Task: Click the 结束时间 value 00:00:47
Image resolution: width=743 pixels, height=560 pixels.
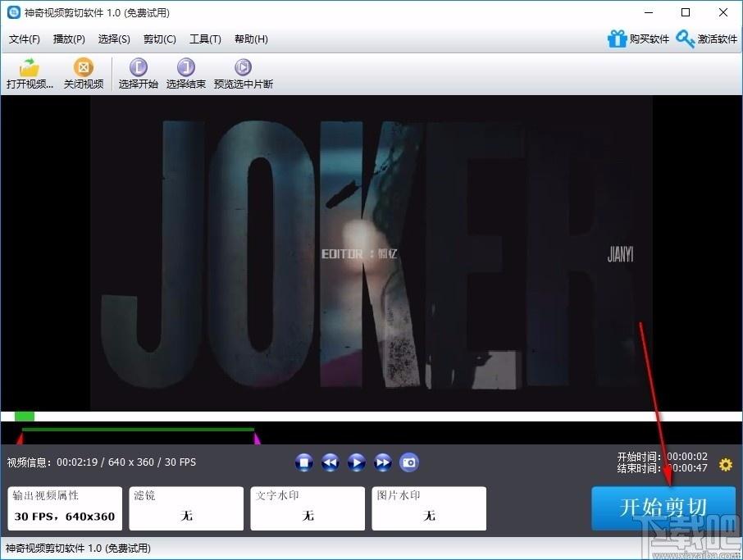Action: click(687, 468)
